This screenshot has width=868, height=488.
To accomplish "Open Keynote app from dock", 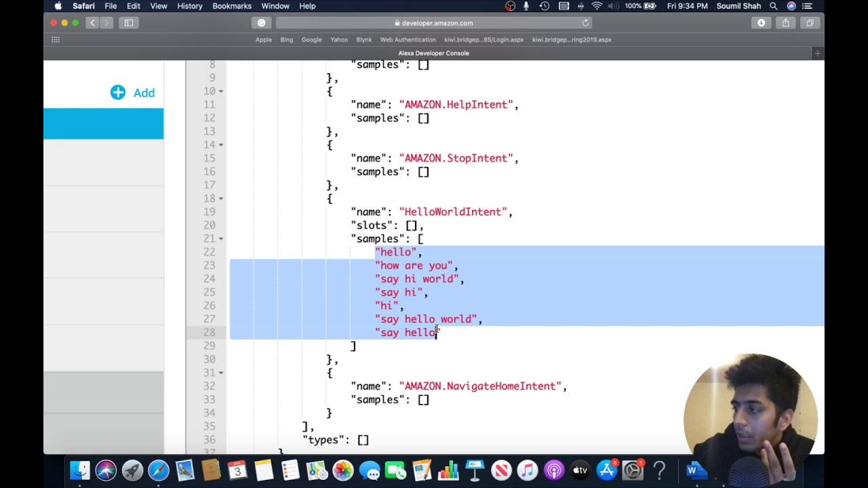I will pyautogui.click(x=475, y=470).
